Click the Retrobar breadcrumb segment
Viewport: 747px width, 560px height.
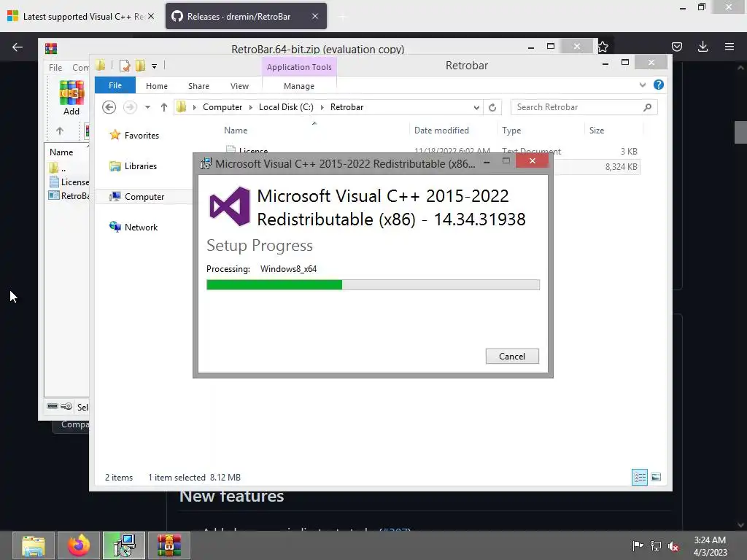(x=347, y=107)
